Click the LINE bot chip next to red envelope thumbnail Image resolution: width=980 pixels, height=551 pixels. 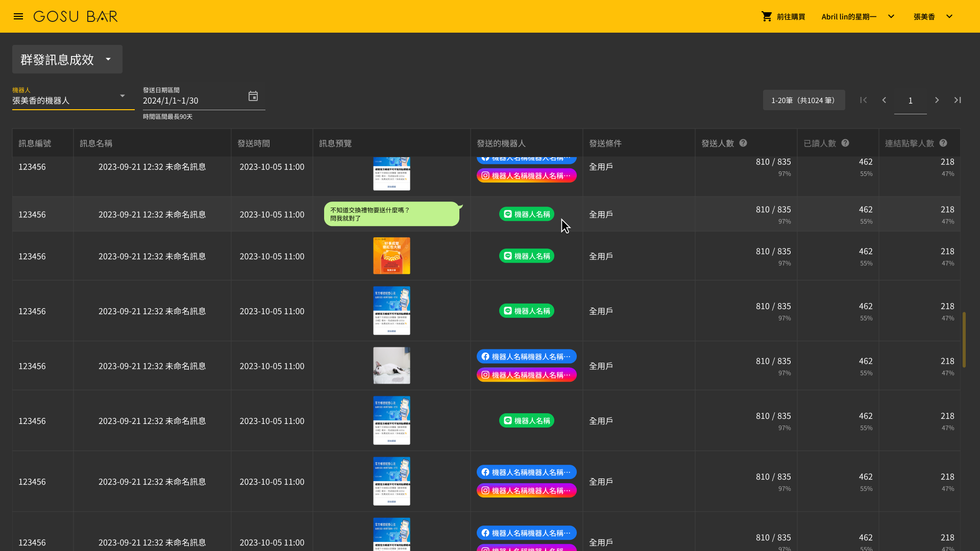coord(527,256)
